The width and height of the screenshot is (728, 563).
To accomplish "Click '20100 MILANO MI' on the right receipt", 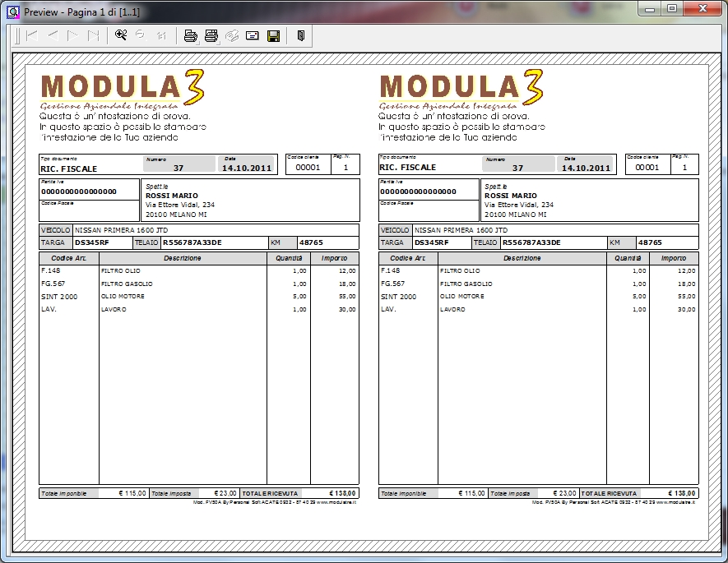I will point(515,215).
